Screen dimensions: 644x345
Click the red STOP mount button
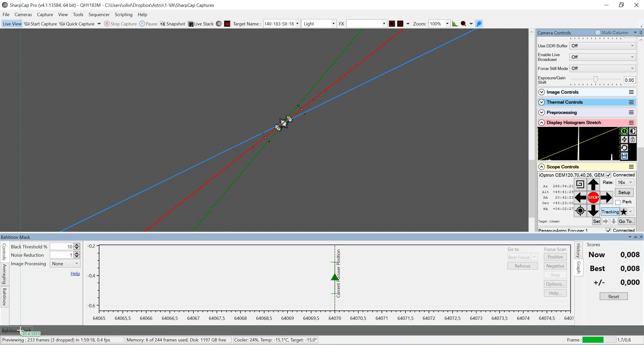point(593,198)
